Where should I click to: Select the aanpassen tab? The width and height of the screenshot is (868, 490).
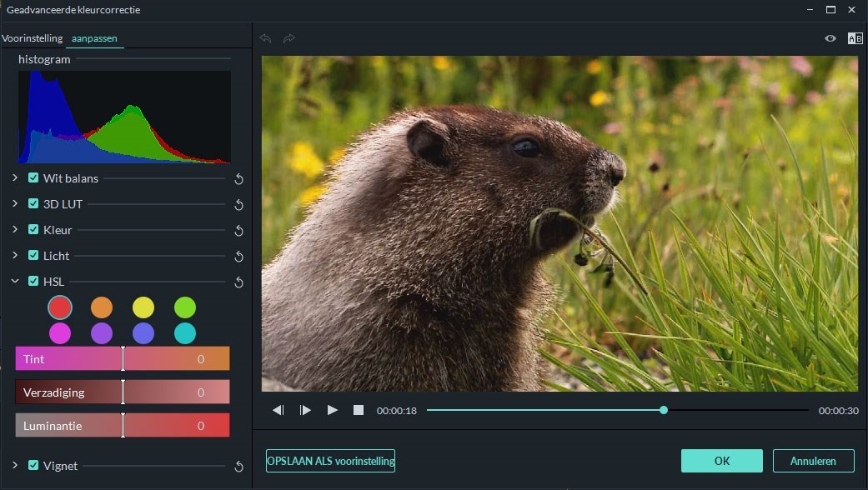click(x=94, y=38)
